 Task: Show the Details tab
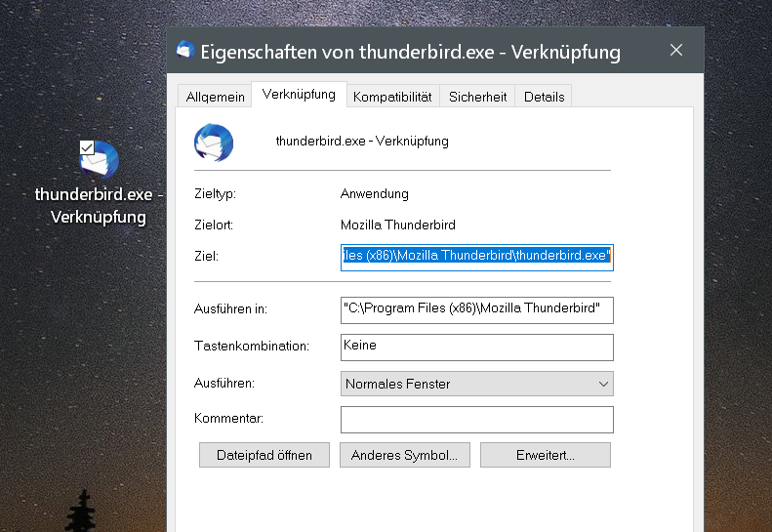coord(544,97)
